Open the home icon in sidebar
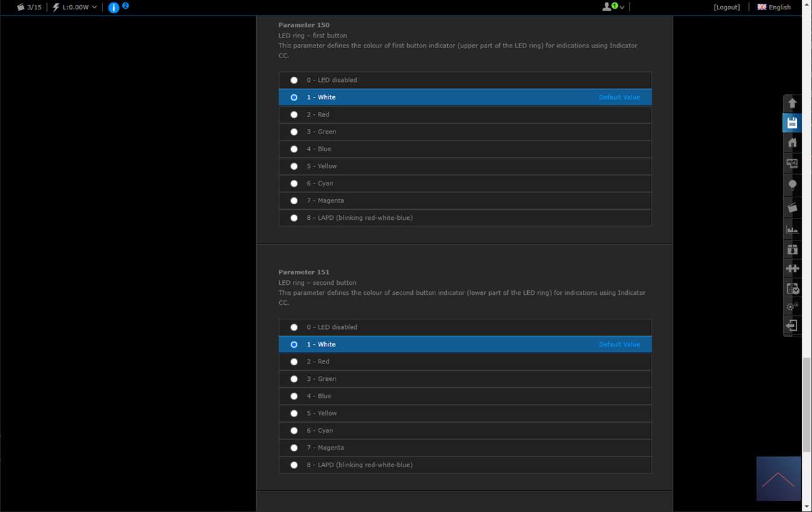The image size is (812, 512). pos(792,143)
